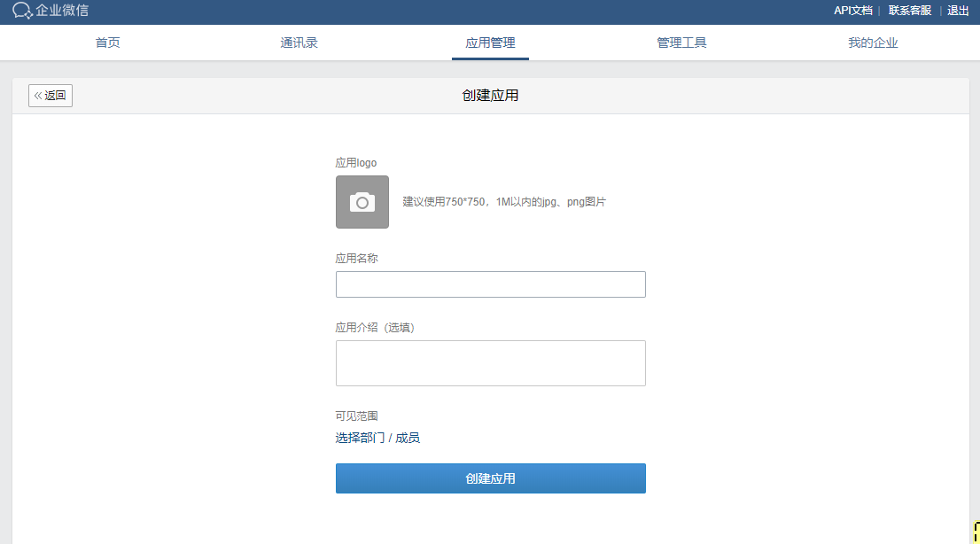Click the 企业微信 logo icon
Viewport: 980px width, 544px height.
click(22, 11)
